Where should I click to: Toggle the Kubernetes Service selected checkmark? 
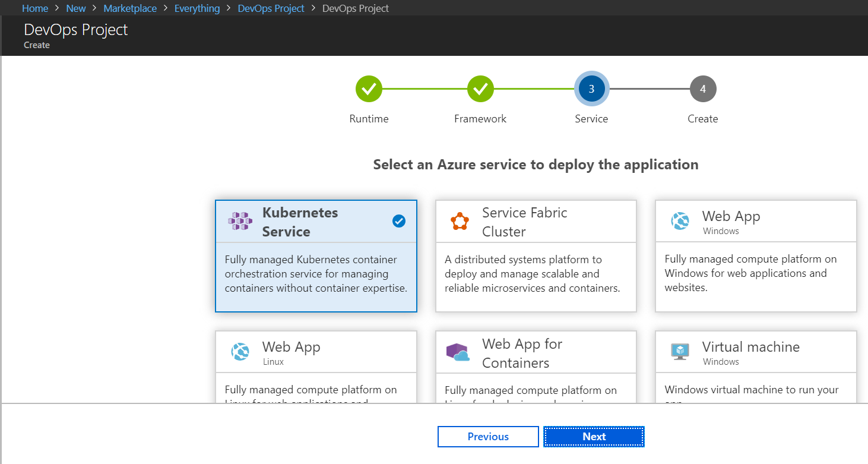point(399,221)
